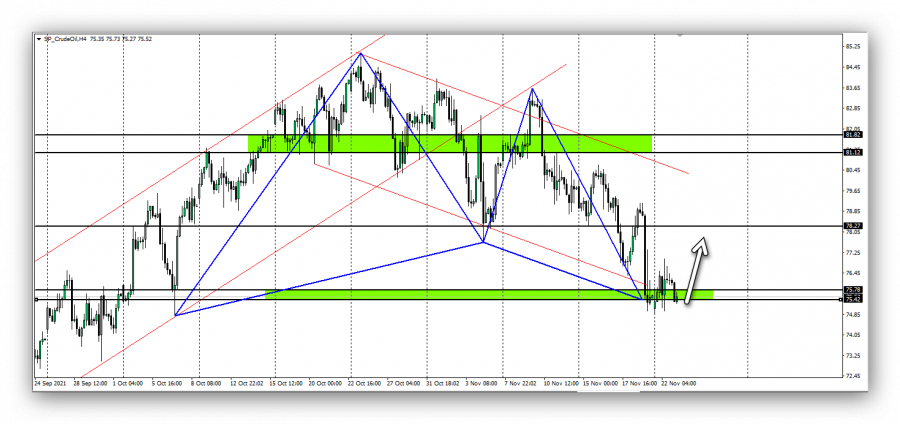900x424 pixels.
Task: Select the lower green support zone rectangle
Action: coord(490,294)
